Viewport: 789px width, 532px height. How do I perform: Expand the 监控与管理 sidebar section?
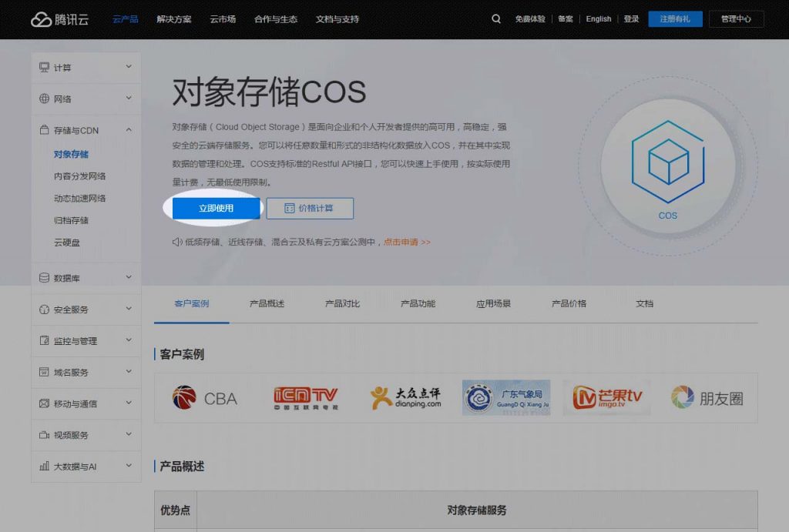point(129,341)
